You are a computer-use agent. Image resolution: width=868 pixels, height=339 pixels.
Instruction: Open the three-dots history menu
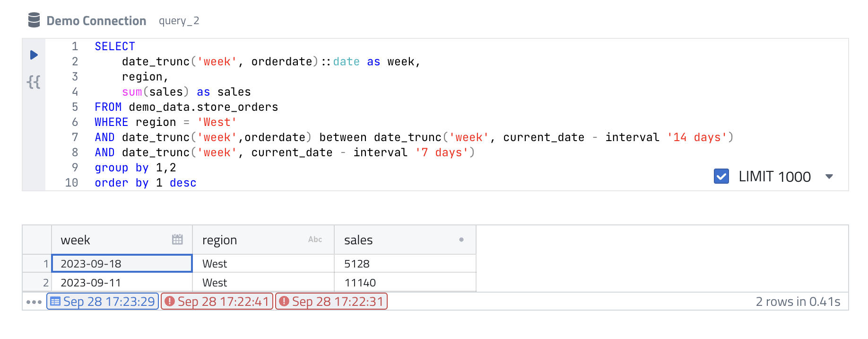(34, 302)
